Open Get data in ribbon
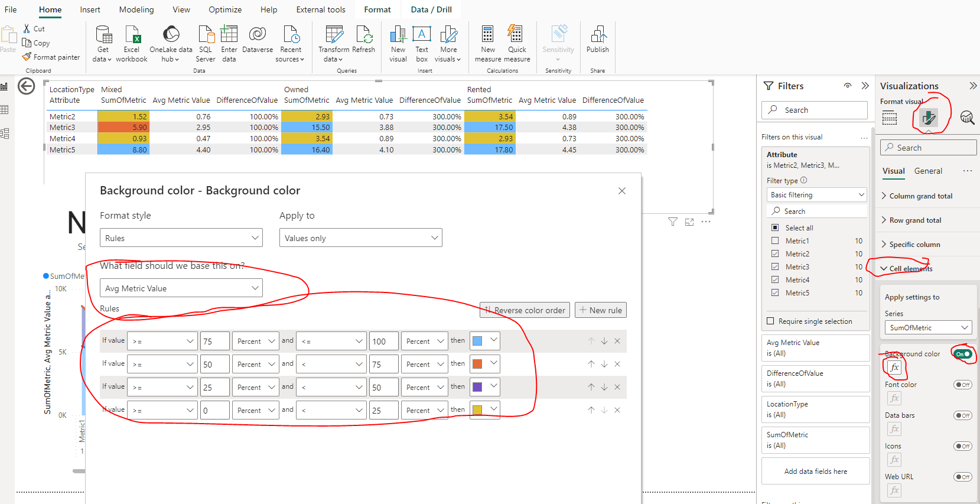The width and height of the screenshot is (980, 504). click(x=103, y=44)
